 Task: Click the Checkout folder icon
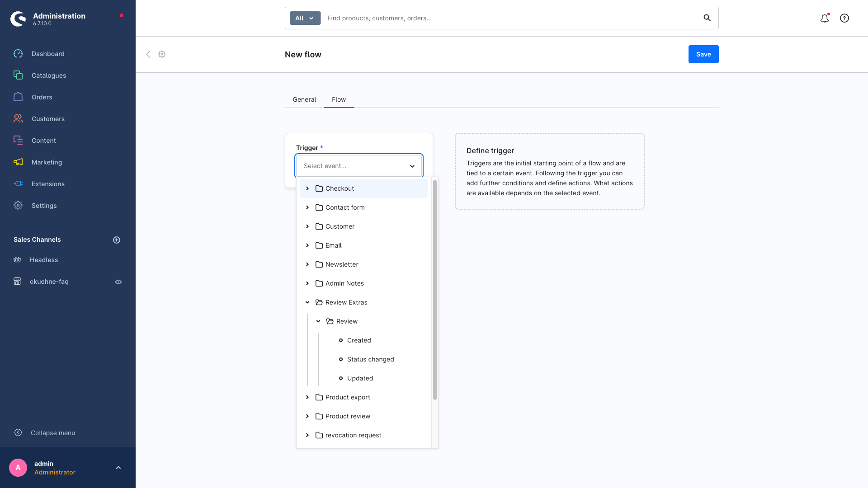319,188
